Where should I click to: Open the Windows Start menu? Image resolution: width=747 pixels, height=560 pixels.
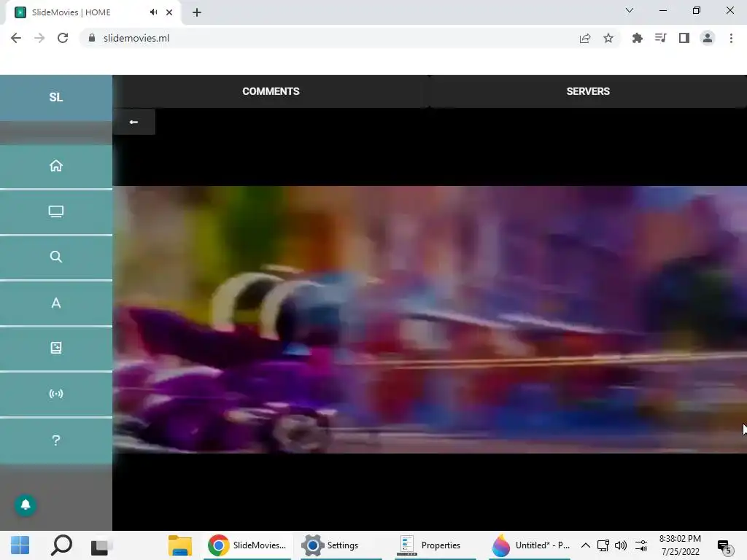coord(20,545)
